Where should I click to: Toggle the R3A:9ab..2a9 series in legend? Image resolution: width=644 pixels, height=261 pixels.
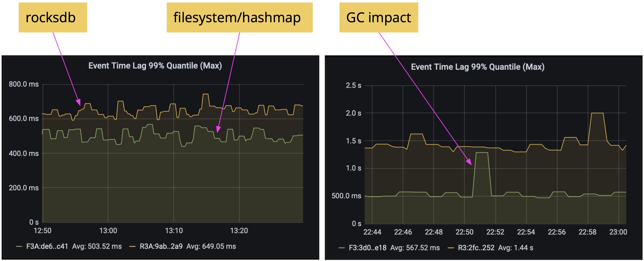[161, 246]
